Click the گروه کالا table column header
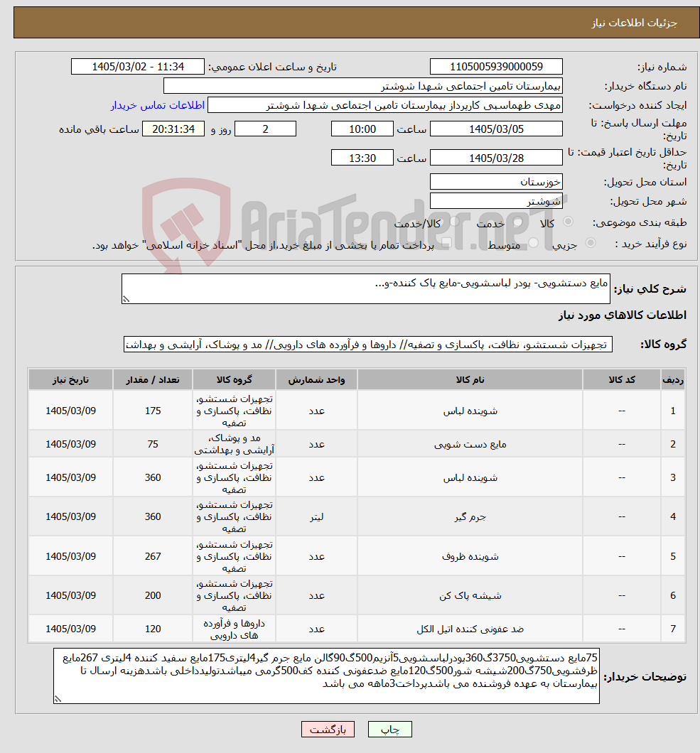Viewport: 700px width, 753px height. pyautogui.click(x=234, y=379)
